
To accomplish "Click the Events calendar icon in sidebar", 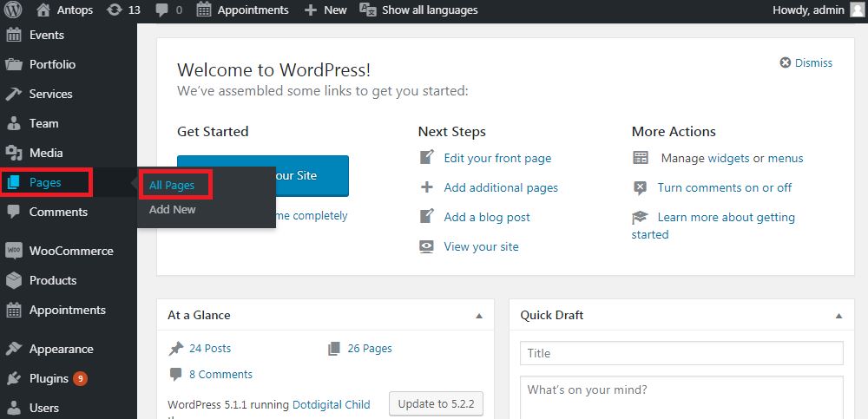I will pos(14,35).
